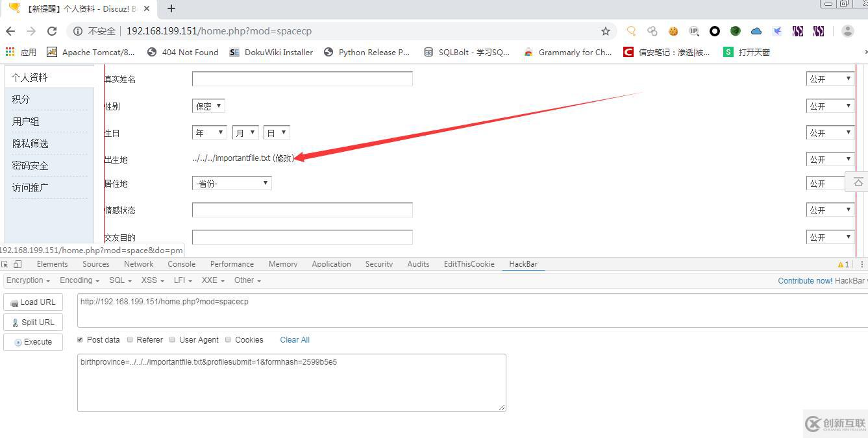Open HackBar XSS dropdown
The height and width of the screenshot is (438, 868).
[x=153, y=280]
